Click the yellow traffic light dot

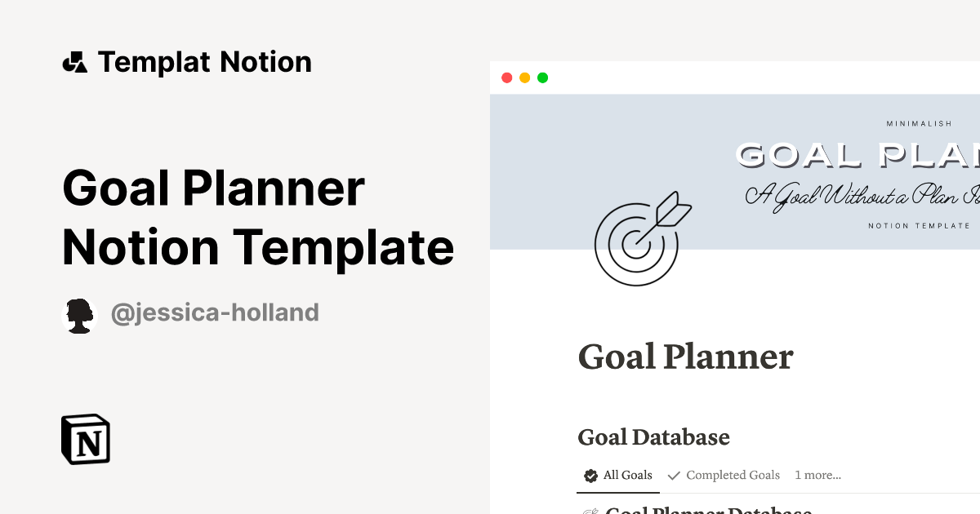coord(523,78)
